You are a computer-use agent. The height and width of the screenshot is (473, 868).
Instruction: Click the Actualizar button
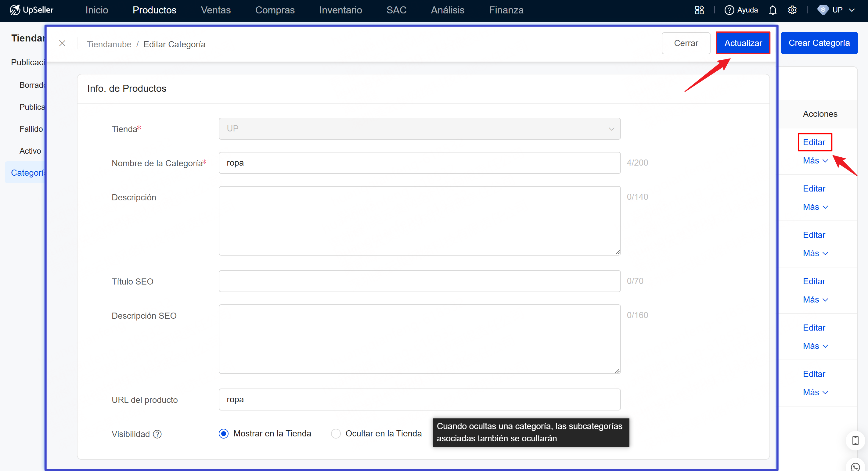(x=743, y=43)
